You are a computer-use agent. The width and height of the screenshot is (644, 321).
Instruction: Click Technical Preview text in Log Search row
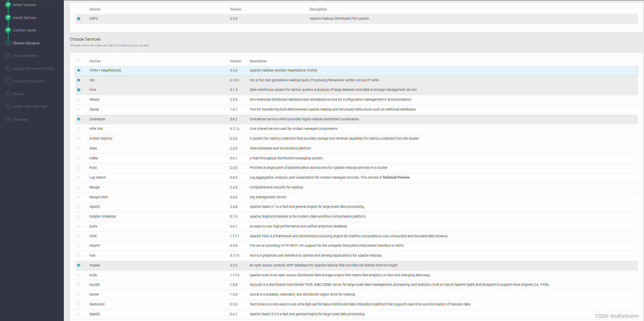tap(396, 178)
